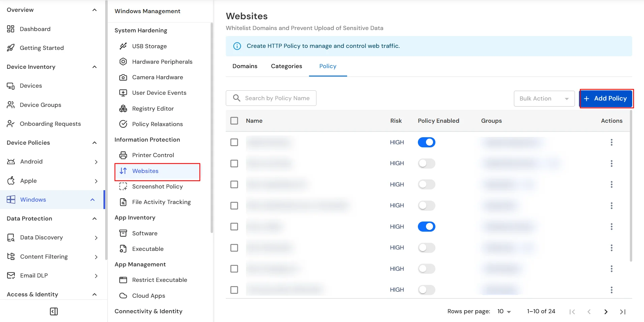Enable the policy toggle on the second row

click(x=427, y=164)
